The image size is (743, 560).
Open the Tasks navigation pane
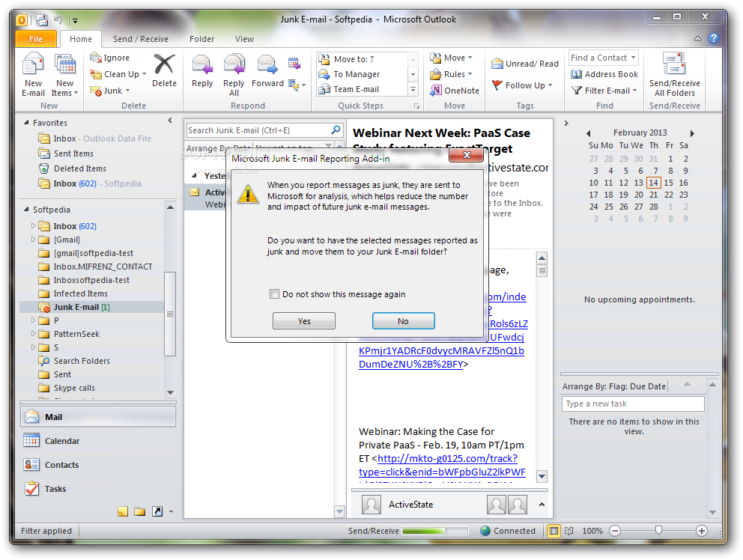click(x=98, y=489)
